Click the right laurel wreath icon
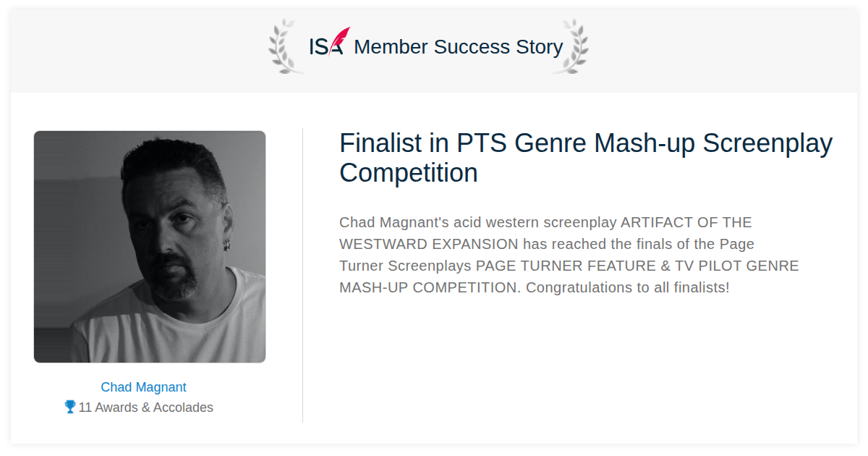 [571, 46]
